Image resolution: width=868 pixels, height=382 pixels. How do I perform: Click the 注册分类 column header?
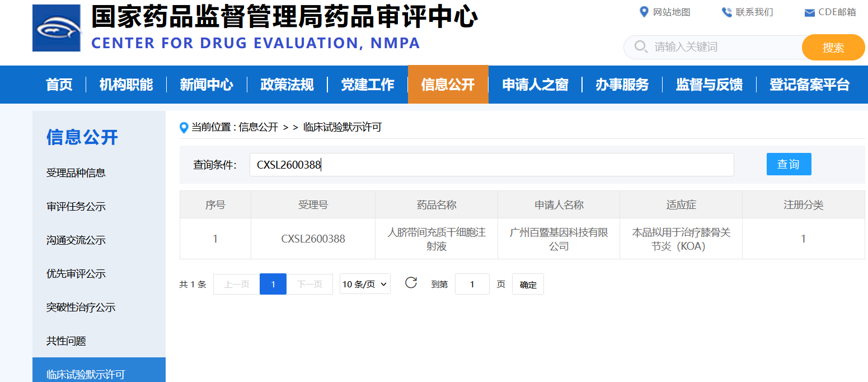pyautogui.click(x=804, y=205)
